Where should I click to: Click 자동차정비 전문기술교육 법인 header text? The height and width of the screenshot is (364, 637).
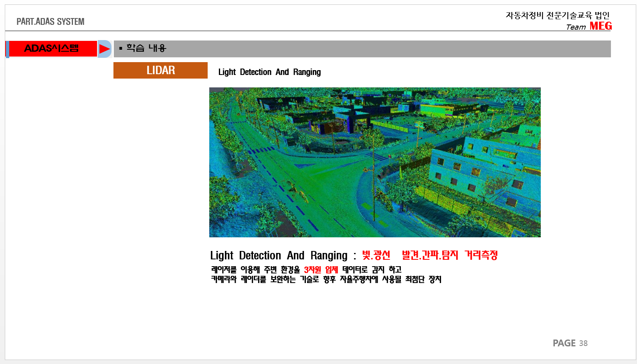pos(558,15)
